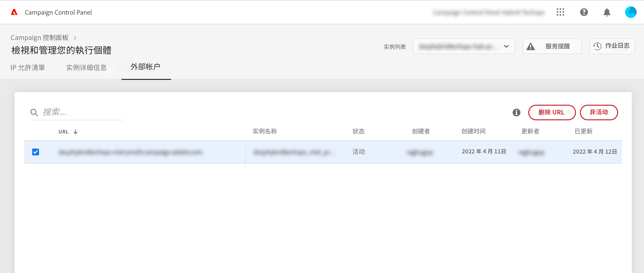Click the Adobe logo icon
644x273 pixels.
pyautogui.click(x=14, y=12)
